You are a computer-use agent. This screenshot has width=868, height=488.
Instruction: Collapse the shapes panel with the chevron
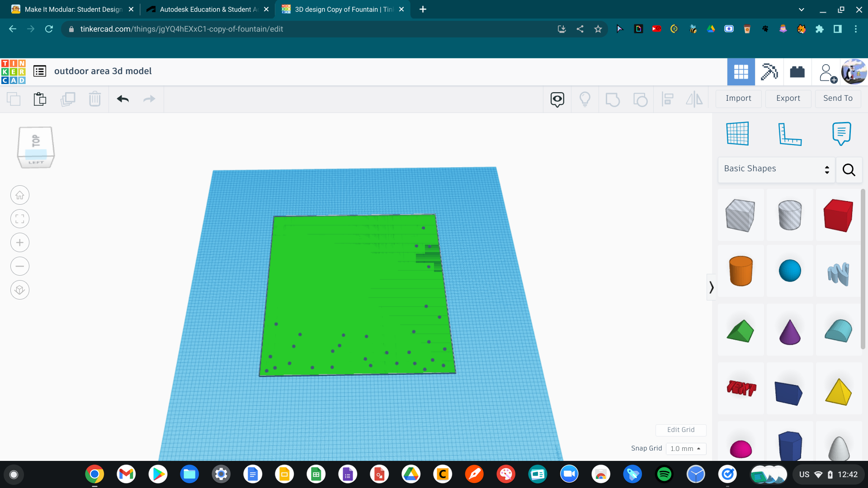(x=711, y=286)
